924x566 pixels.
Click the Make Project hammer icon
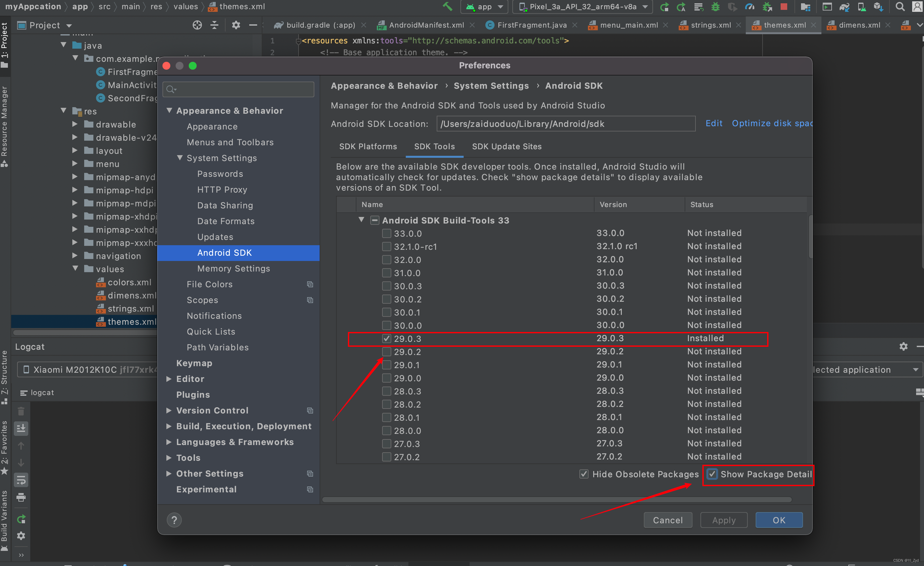pos(448,6)
